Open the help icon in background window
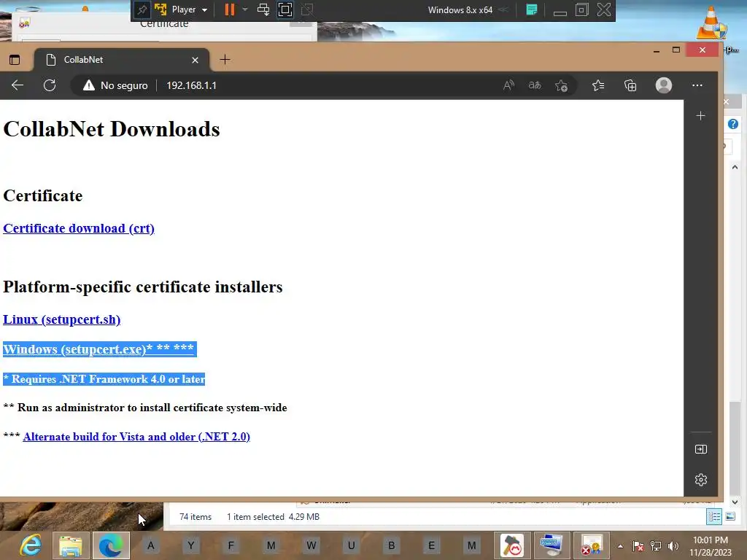The height and width of the screenshot is (560, 747). click(733, 124)
